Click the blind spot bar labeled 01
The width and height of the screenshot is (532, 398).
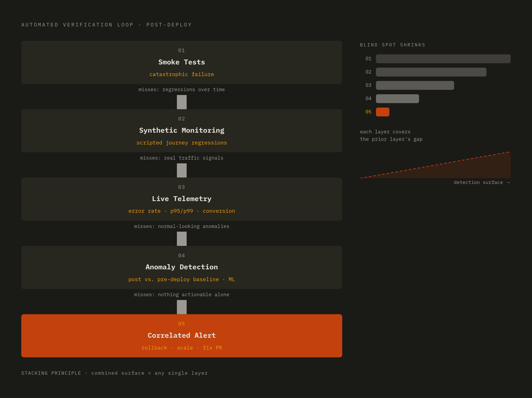click(443, 59)
